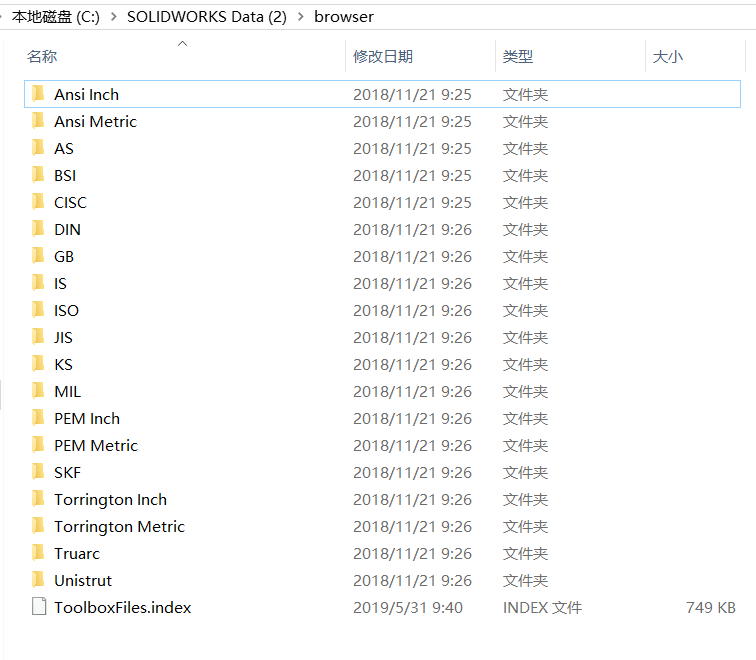Image resolution: width=756 pixels, height=660 pixels.
Task: Expand chevron after SOLIDWORKS Data (2)
Action: pos(301,17)
